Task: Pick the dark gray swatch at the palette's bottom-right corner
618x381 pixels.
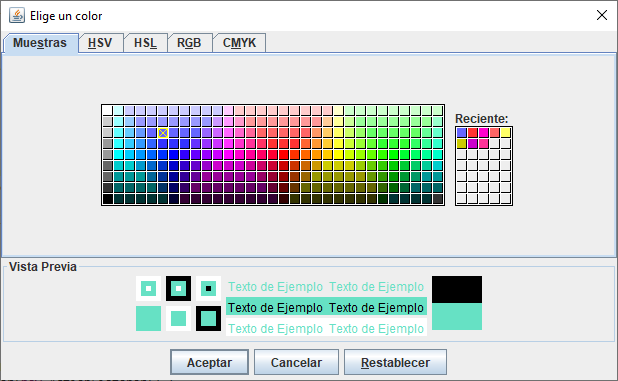Action: tap(438, 199)
